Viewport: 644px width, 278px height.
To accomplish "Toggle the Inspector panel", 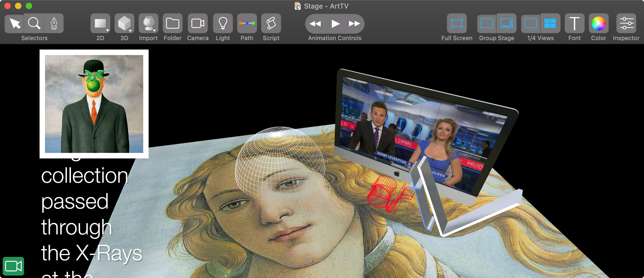I will [626, 24].
